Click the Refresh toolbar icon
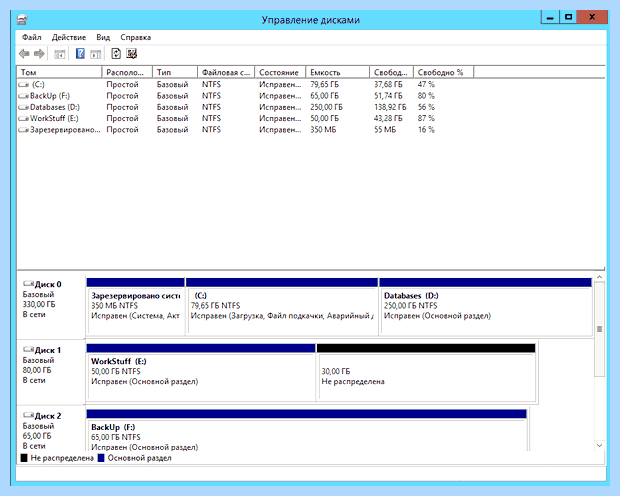Screen dimensions: 620x496 pos(116,53)
